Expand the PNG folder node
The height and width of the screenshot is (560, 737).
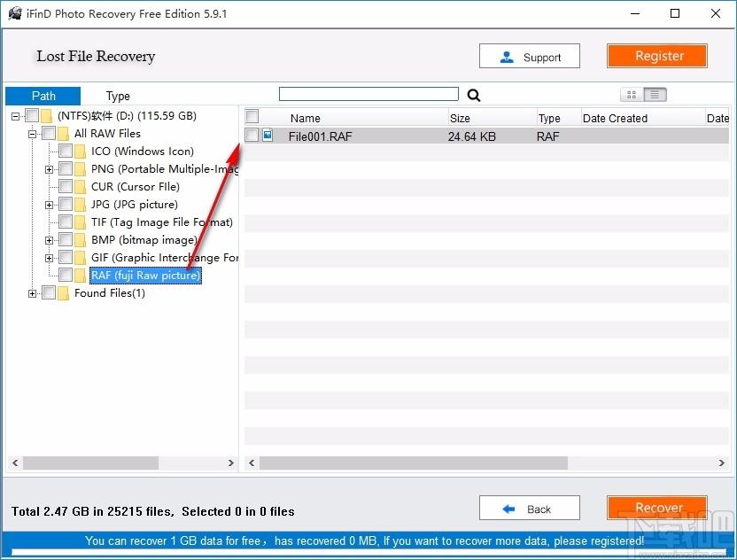coord(49,169)
